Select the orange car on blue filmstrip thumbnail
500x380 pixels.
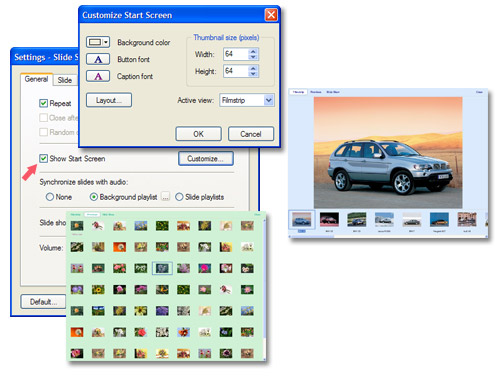tap(439, 220)
